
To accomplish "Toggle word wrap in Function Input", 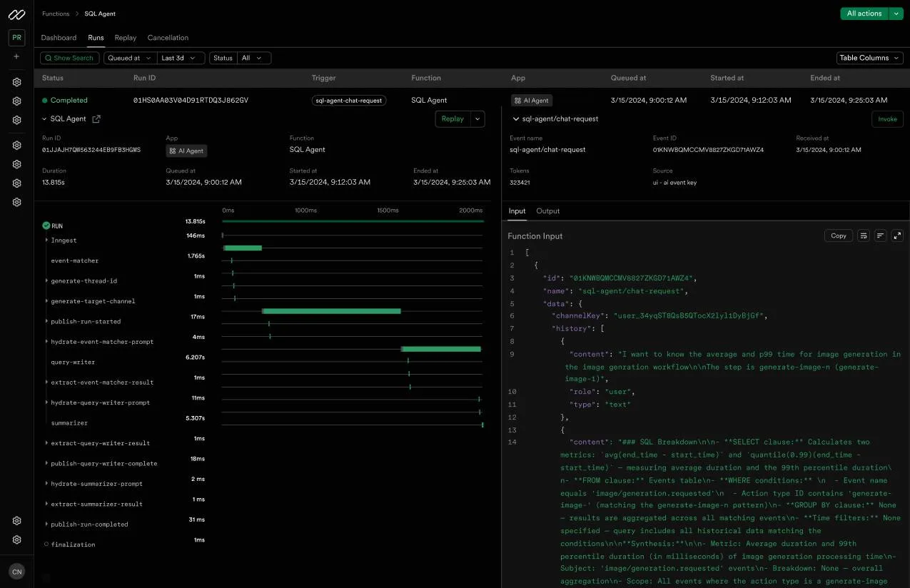I will coord(863,235).
